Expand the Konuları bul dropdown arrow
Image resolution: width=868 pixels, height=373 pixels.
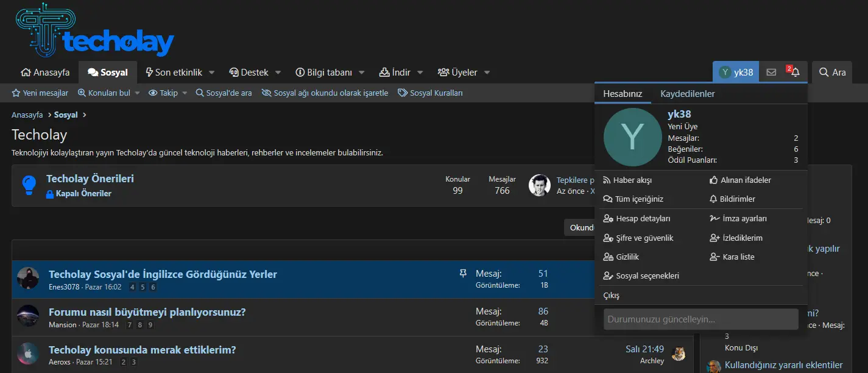pyautogui.click(x=137, y=93)
